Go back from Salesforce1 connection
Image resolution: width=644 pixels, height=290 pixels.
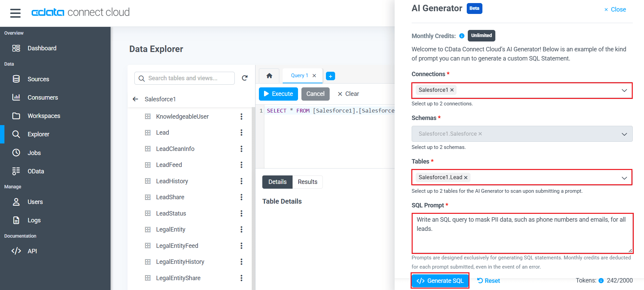pyautogui.click(x=135, y=99)
